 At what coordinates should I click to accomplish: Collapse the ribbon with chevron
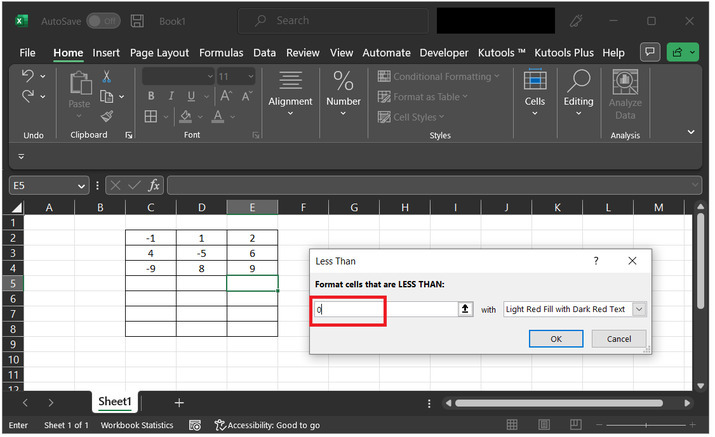point(691,132)
